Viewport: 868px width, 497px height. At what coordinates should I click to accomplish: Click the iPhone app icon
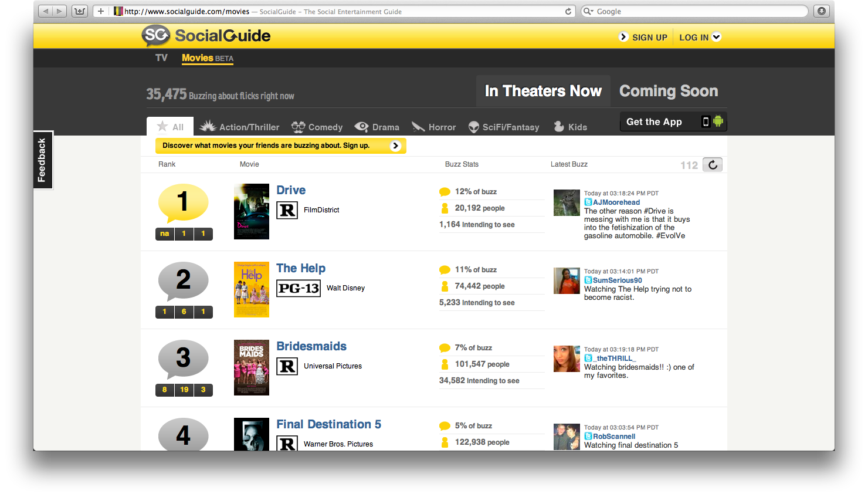click(x=706, y=121)
